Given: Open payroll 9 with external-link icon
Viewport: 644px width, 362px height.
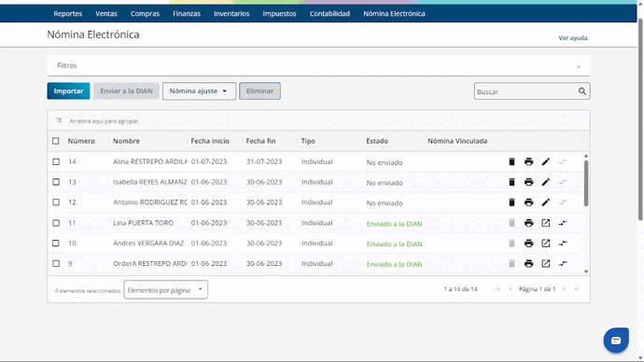Looking at the screenshot, I should point(545,263).
